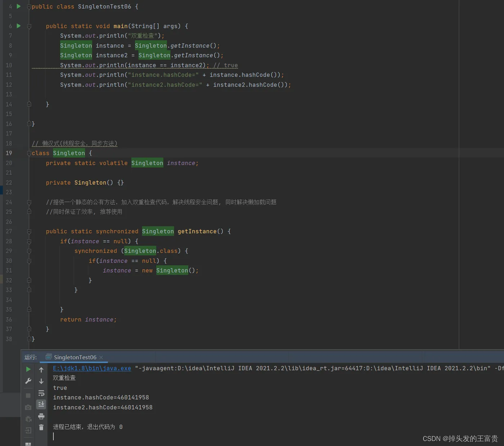Click the 'main' method name on line 6
The height and width of the screenshot is (446, 504).
click(x=121, y=26)
